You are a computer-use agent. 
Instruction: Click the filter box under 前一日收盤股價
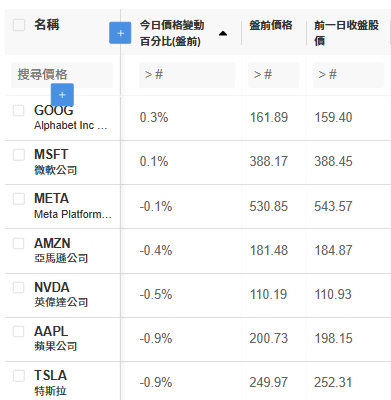point(348,75)
